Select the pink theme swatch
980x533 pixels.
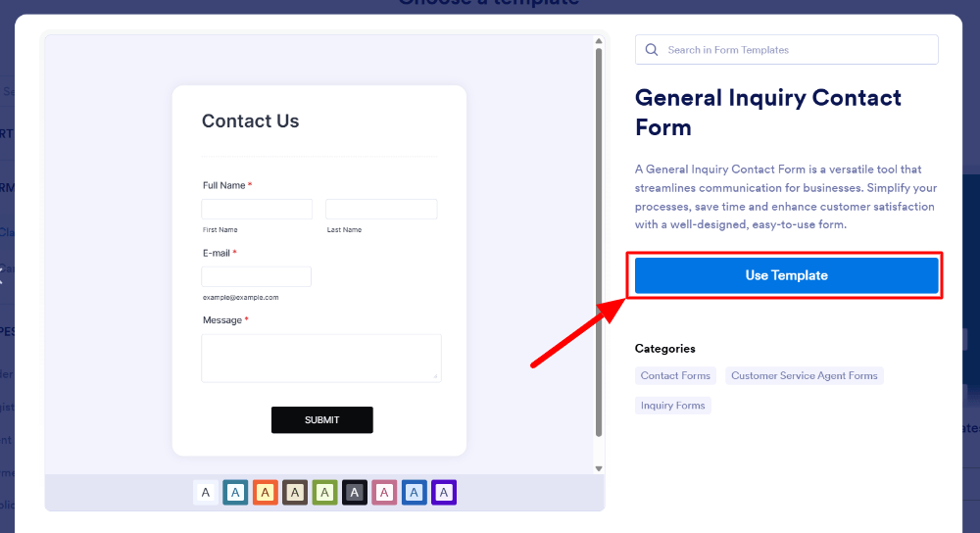(x=384, y=493)
